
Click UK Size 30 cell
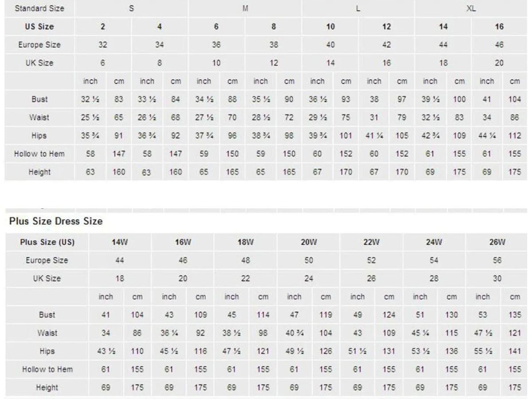pos(497,278)
